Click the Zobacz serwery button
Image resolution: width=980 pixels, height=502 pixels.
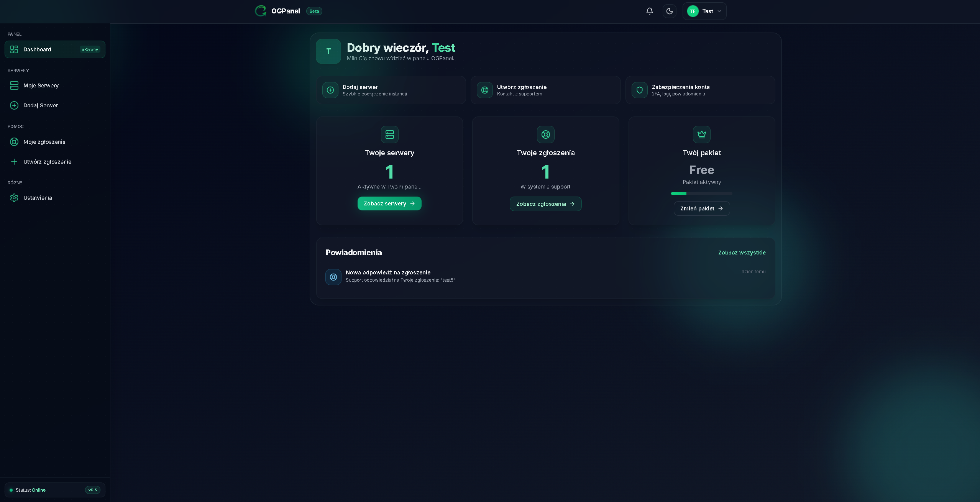click(389, 203)
